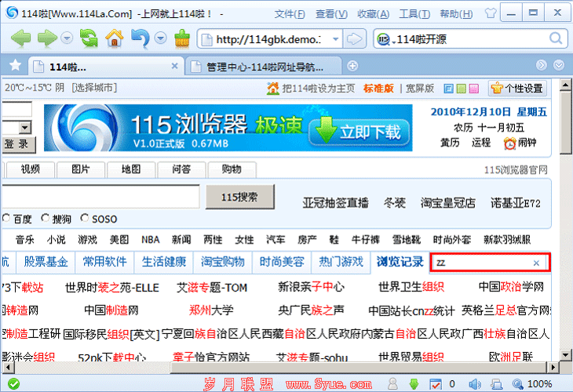Screen dimensions: 573x392
Task: Open the undo closed tabs dropdown
Action: click(160, 38)
